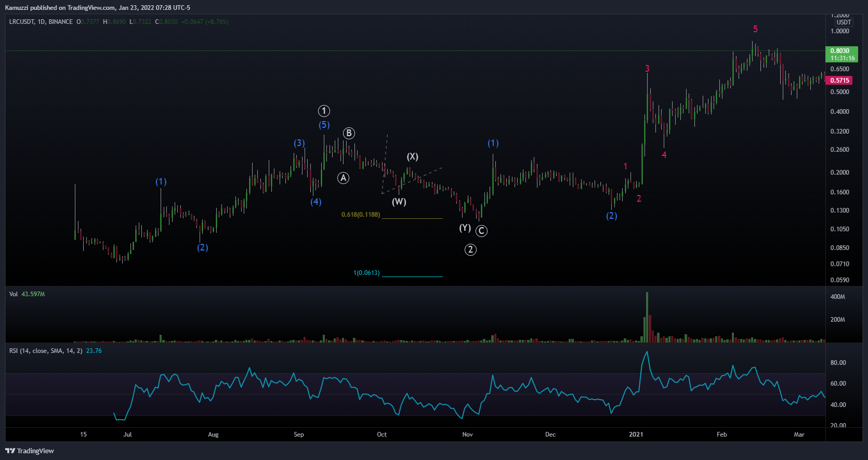Screen dimensions: 868x460
Task: Click the Jul label on time axis
Action: click(127, 435)
